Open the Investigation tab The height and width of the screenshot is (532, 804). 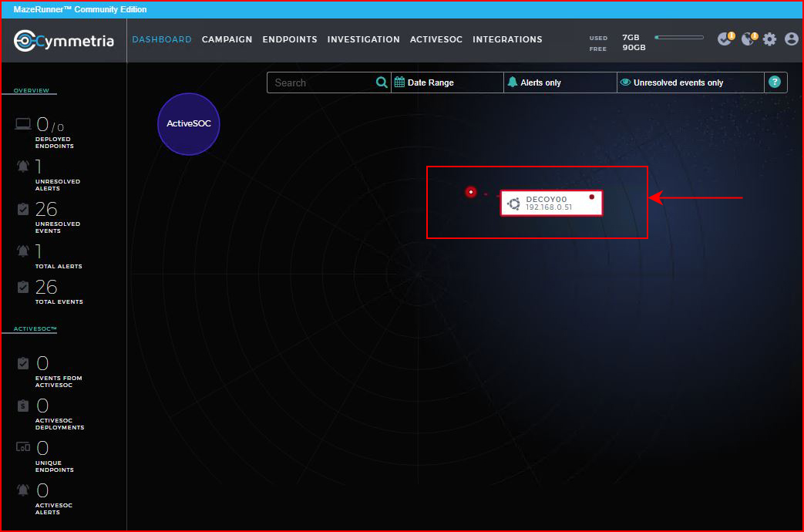tap(364, 39)
